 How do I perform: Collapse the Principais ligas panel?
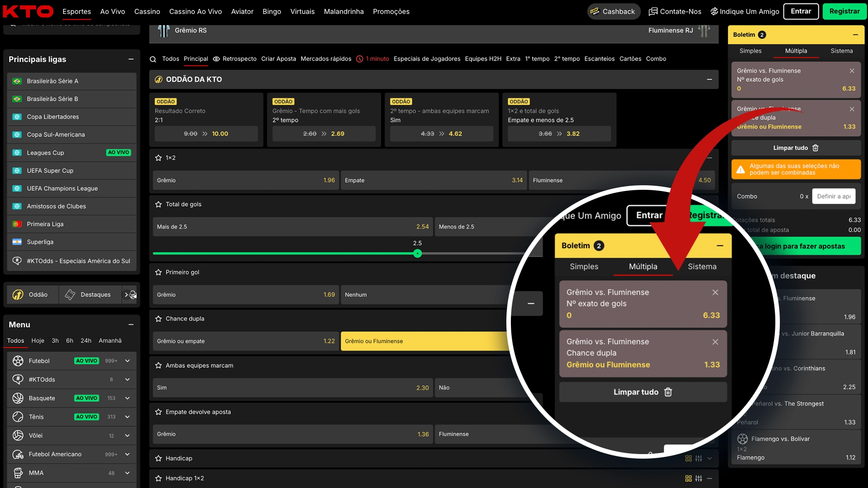point(131,59)
